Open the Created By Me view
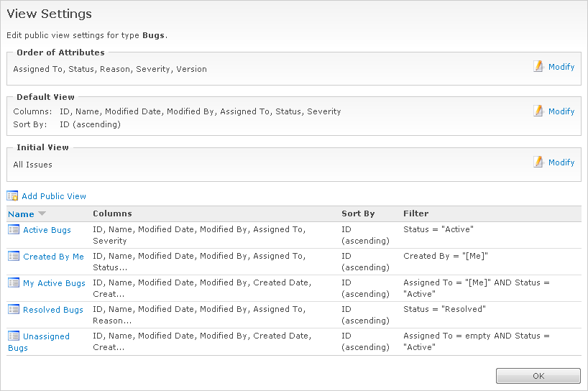Screen dimensions: 588x391 53,257
